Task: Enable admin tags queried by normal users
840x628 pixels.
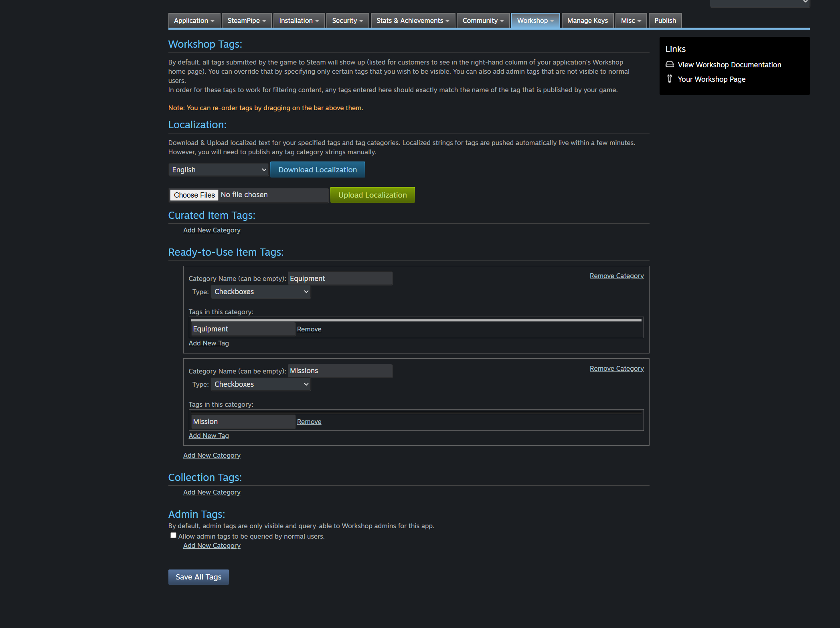Action: coord(173,535)
